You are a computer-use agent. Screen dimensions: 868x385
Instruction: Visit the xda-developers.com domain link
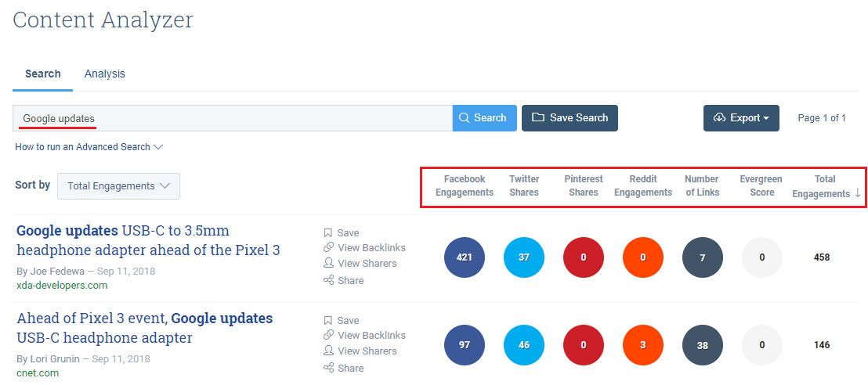pyautogui.click(x=62, y=286)
